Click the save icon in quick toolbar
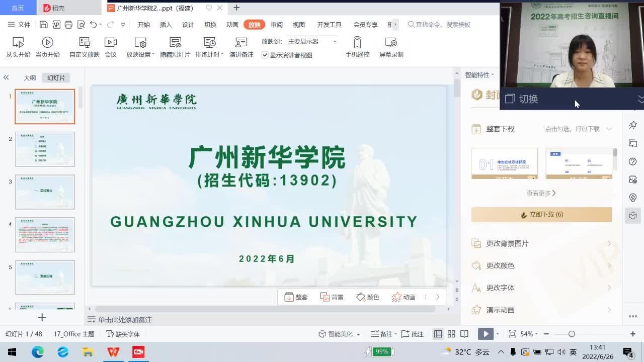 (x=44, y=25)
